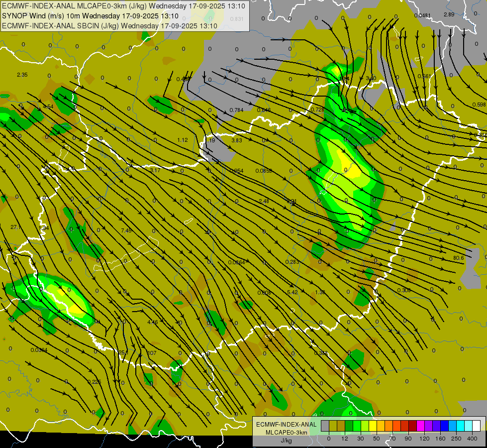The height and width of the screenshot is (448, 487).
Task: Click the dark blue legend swatch
Action: coord(444,426)
